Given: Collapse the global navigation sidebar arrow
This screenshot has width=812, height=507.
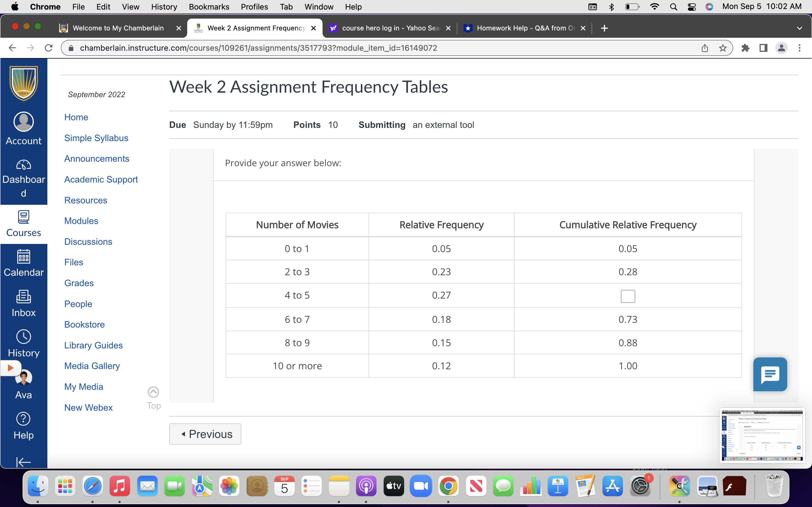Looking at the screenshot, I should tap(23, 462).
